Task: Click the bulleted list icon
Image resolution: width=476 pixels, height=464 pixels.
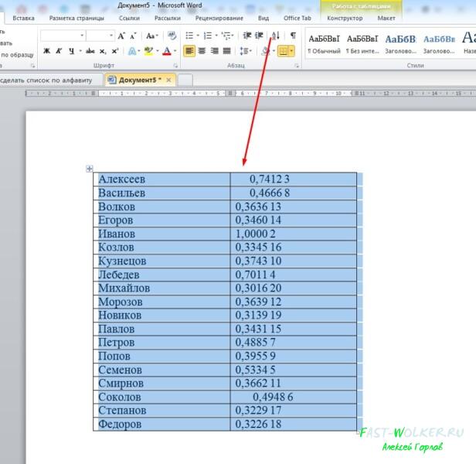Action: tap(189, 36)
